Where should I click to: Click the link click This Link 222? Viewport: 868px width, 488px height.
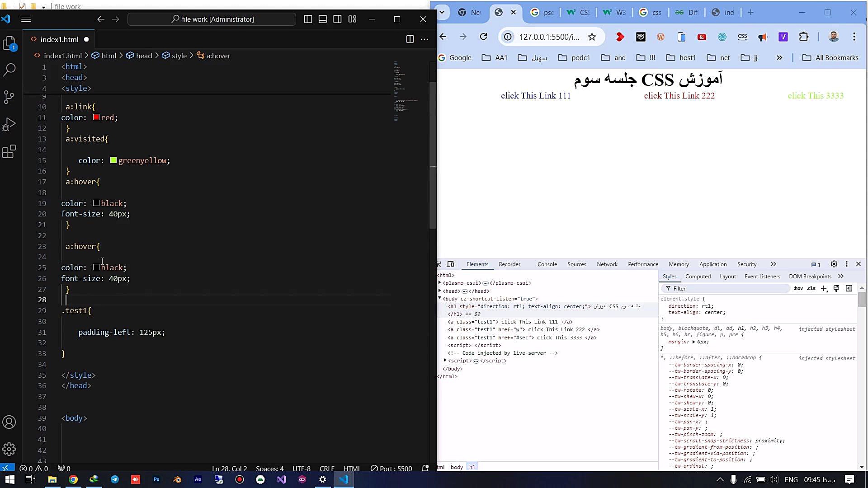tap(679, 96)
